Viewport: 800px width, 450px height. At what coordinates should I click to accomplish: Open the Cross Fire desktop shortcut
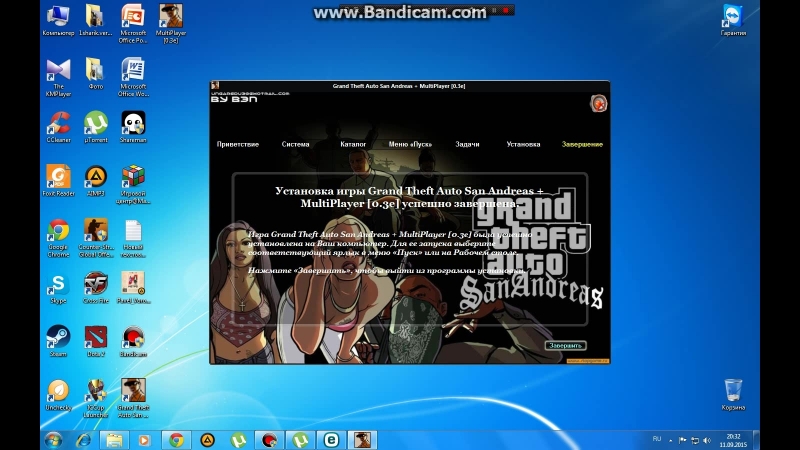(95, 288)
